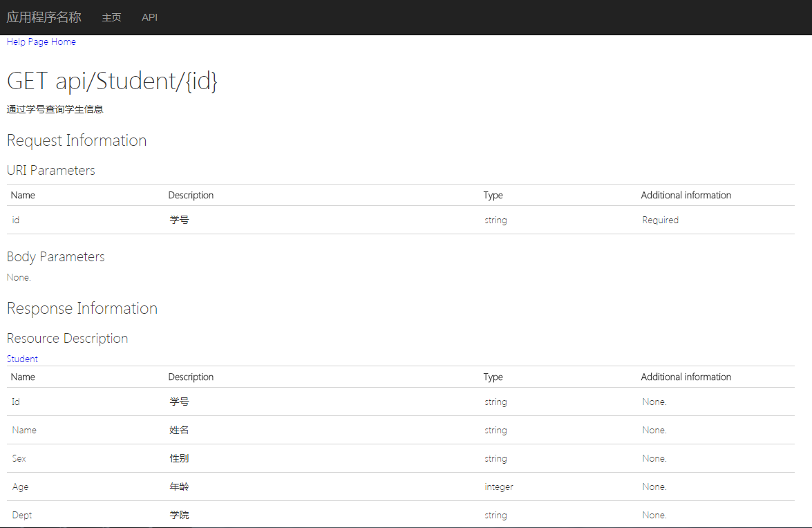Click the Age field name cell
Image resolution: width=812 pixels, height=528 pixels.
coord(21,487)
